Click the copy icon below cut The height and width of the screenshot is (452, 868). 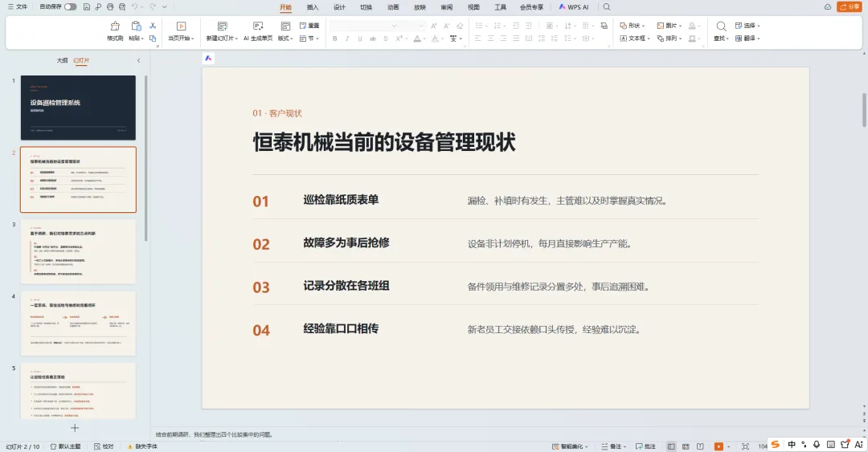tap(153, 39)
